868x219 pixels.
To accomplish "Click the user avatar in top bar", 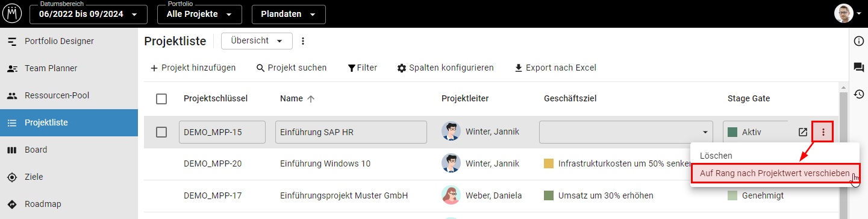I will (x=843, y=14).
